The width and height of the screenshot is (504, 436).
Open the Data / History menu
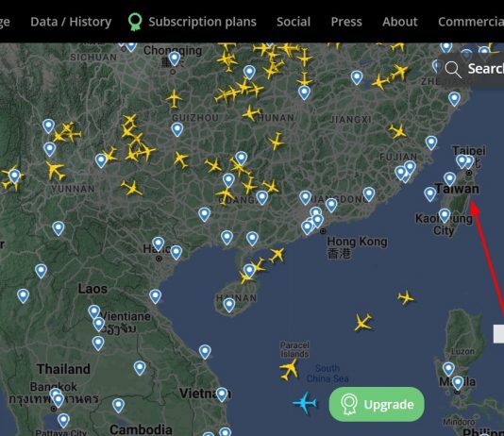[x=71, y=22]
